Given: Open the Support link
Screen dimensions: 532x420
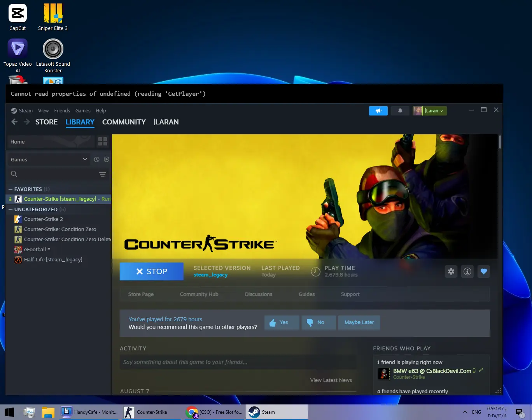Looking at the screenshot, I should tap(350, 294).
